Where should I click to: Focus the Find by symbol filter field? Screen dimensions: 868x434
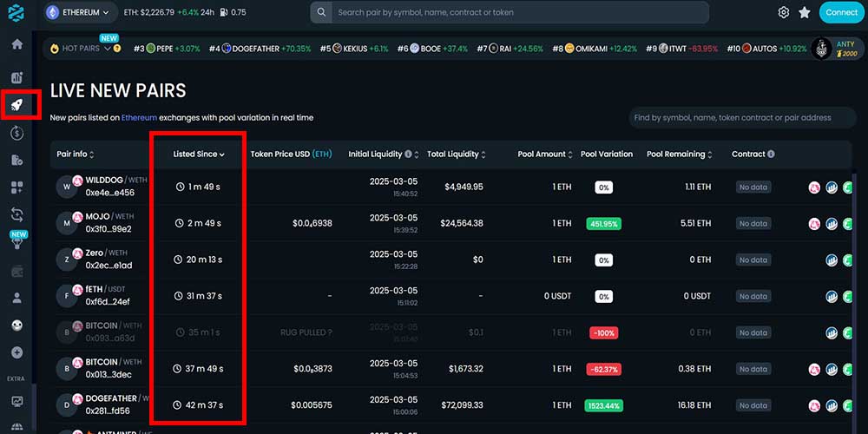point(742,118)
